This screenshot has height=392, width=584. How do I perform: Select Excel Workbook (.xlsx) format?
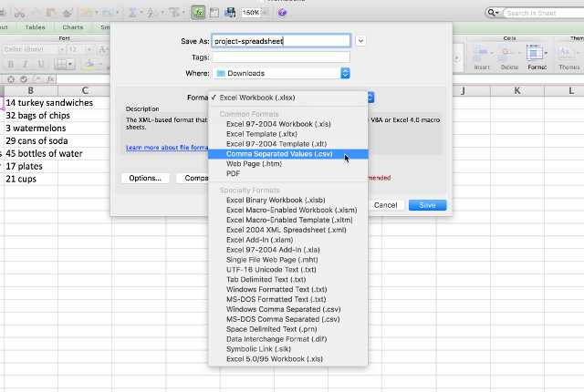288,98
